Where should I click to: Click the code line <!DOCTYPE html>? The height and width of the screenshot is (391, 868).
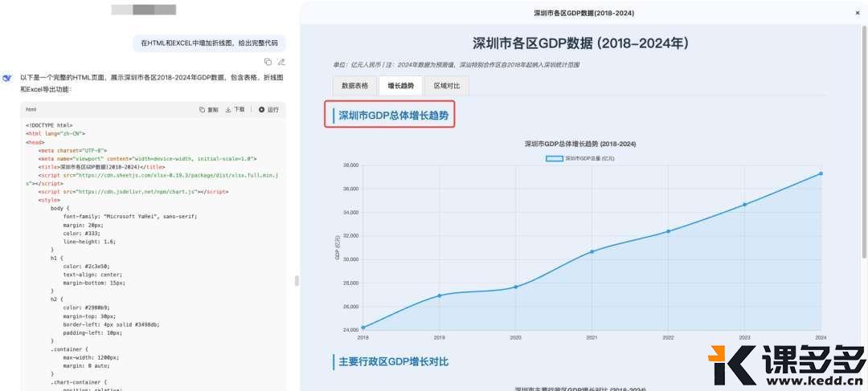click(49, 125)
